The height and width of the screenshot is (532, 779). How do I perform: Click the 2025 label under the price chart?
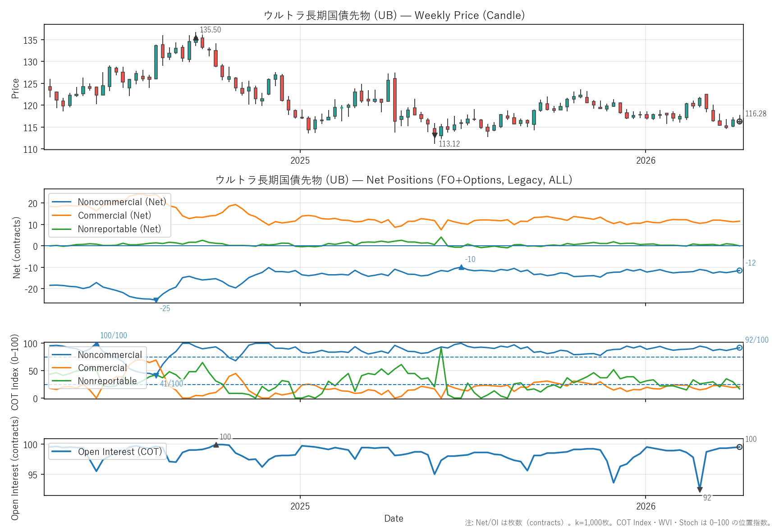pos(300,161)
